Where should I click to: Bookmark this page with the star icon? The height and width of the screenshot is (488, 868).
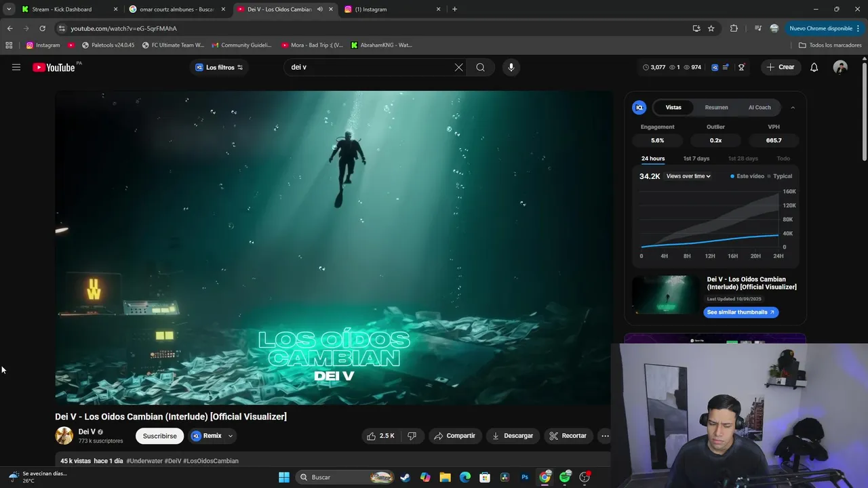coord(711,28)
